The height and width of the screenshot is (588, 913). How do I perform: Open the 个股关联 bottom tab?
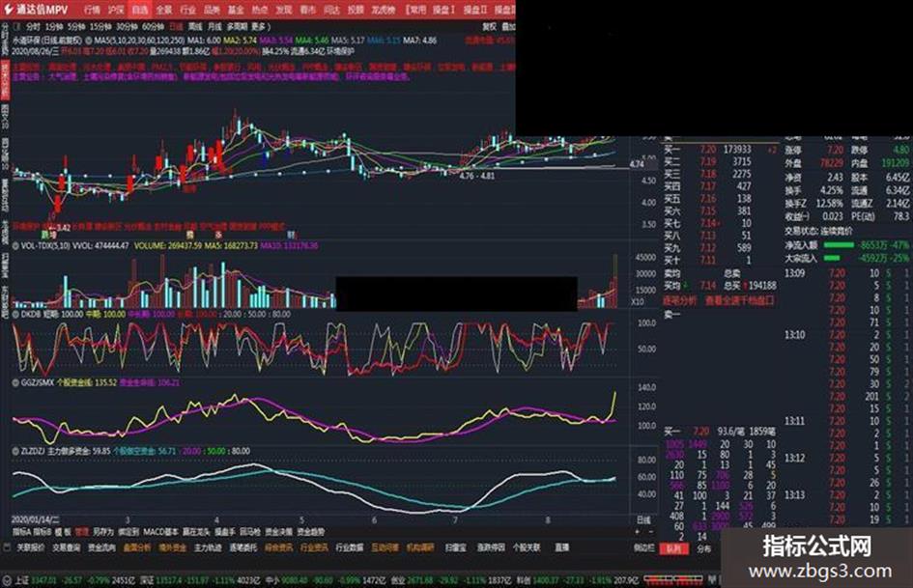(x=527, y=547)
